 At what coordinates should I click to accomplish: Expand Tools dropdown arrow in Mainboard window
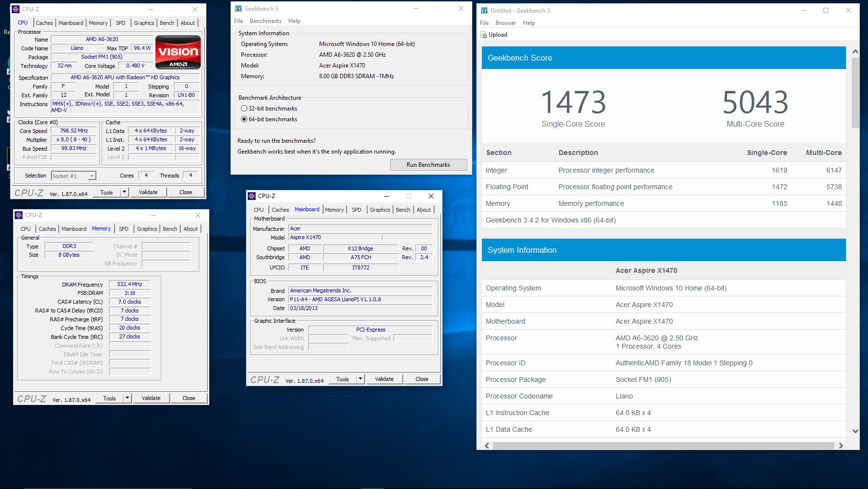pos(360,379)
